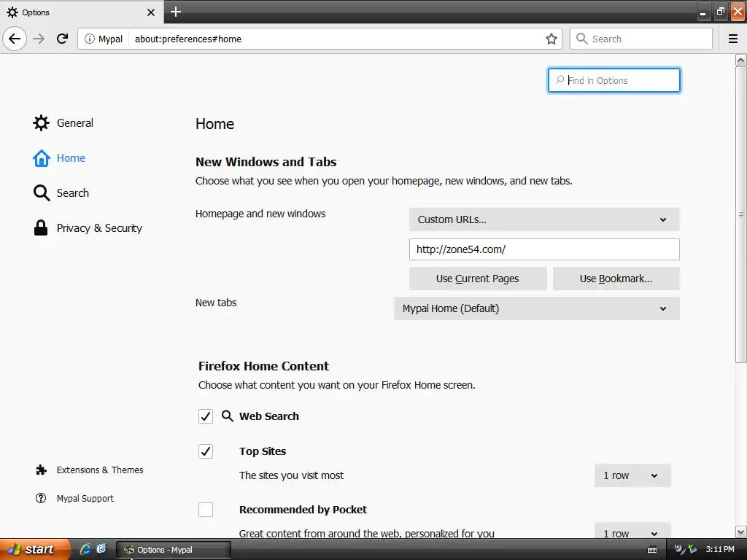Click the Use Current Pages button

[x=477, y=279]
